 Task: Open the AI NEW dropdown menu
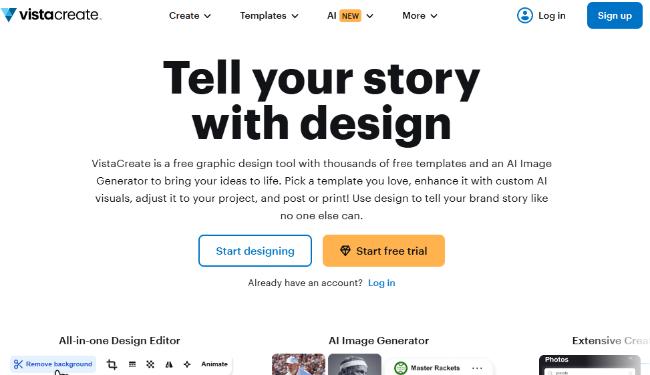click(350, 16)
